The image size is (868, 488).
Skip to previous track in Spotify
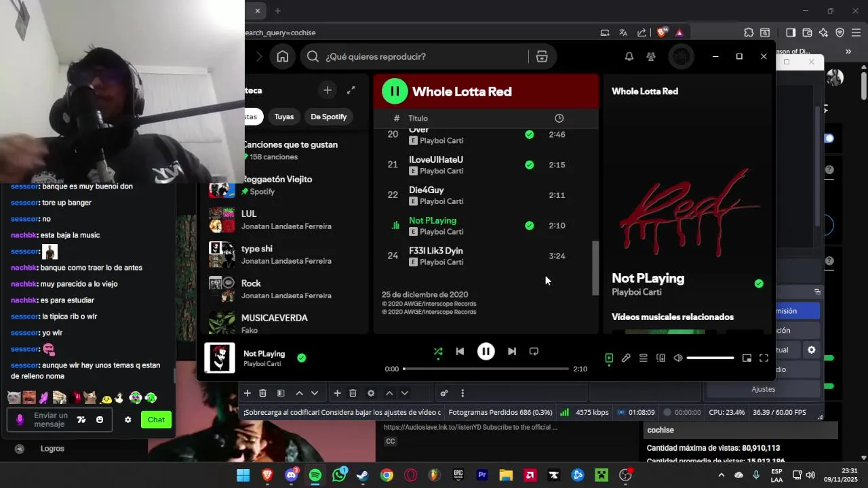coord(460,351)
